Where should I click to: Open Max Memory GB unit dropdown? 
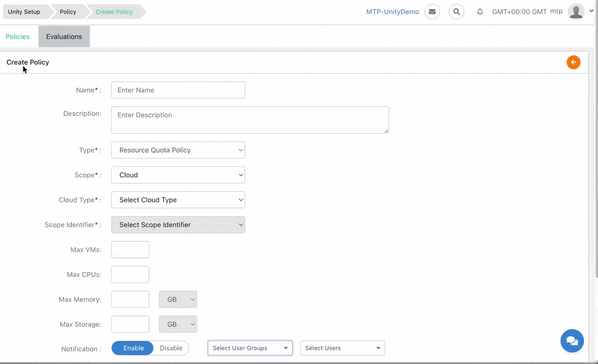click(178, 300)
